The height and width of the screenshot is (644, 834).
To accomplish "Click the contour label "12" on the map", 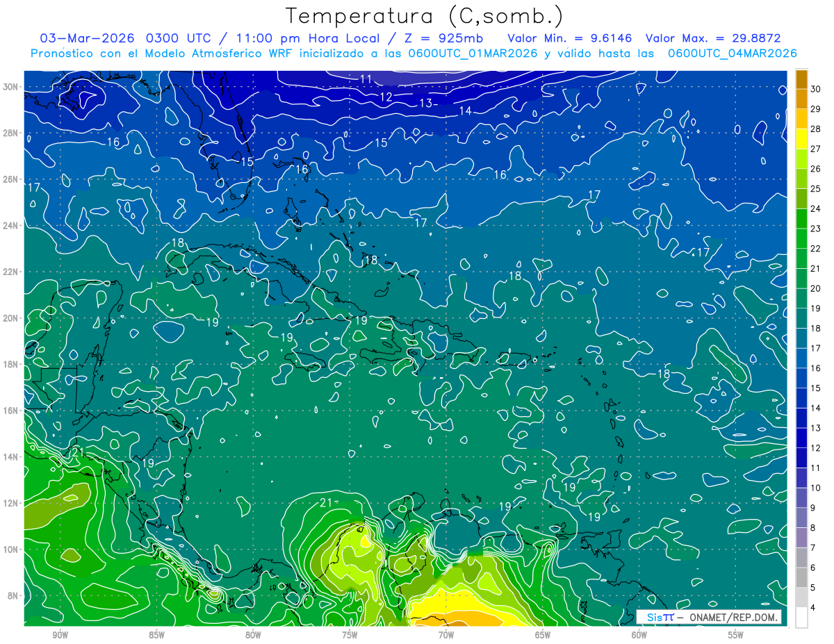I will click(386, 97).
